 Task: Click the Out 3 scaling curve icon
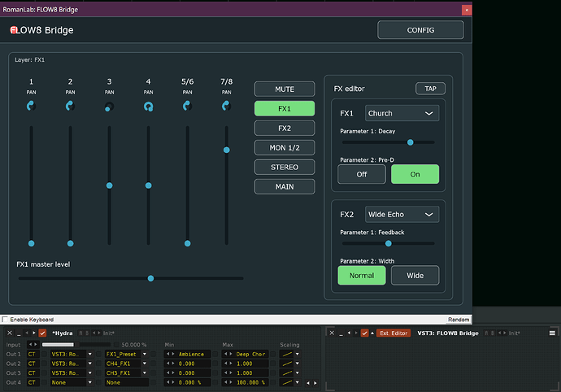click(287, 372)
